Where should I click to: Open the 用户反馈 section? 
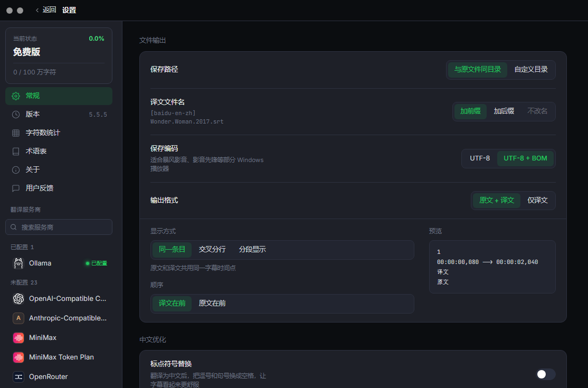pyautogui.click(x=59, y=188)
